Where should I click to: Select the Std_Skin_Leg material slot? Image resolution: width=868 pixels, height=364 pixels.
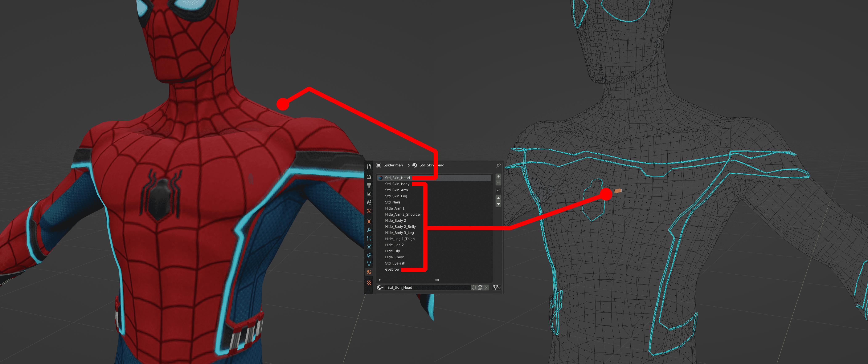pyautogui.click(x=434, y=196)
